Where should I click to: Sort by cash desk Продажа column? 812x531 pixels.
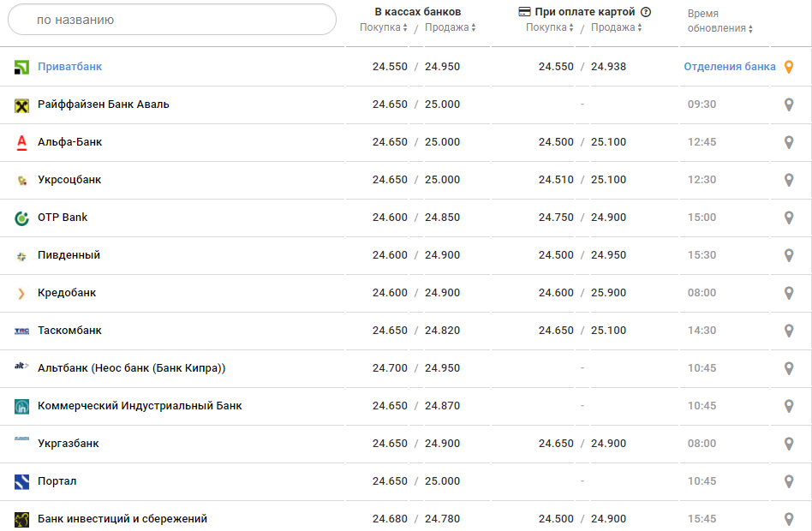point(450,27)
